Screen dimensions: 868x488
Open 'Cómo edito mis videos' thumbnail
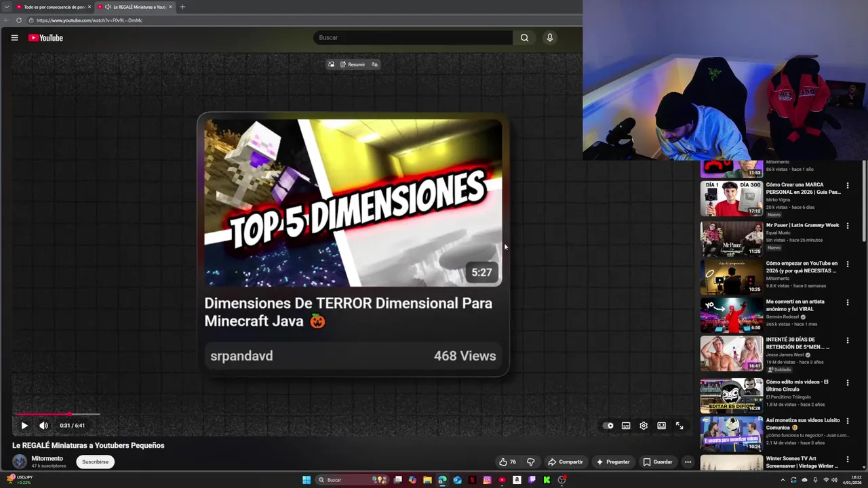(x=732, y=396)
